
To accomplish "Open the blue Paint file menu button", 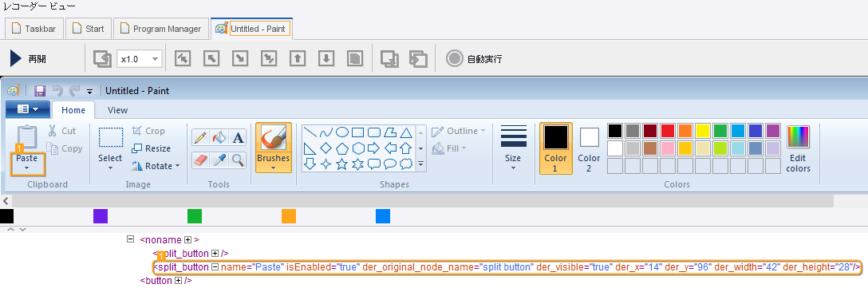I will click(28, 109).
